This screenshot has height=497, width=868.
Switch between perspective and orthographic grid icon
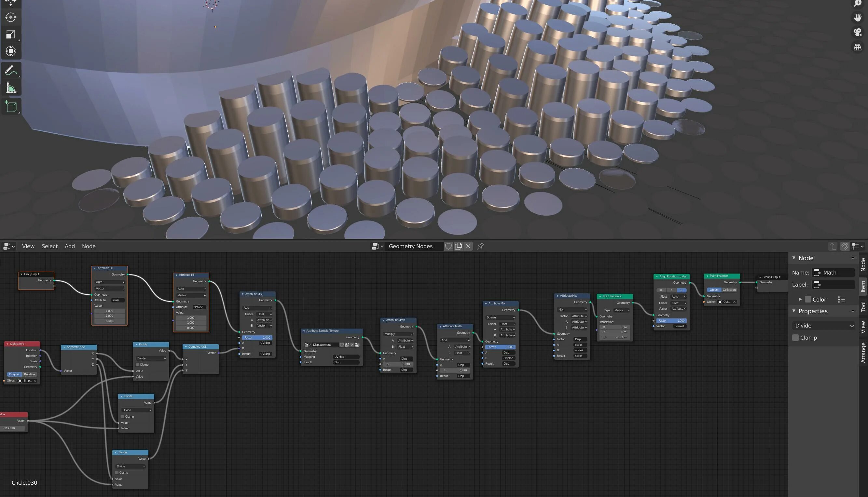pyautogui.click(x=857, y=47)
